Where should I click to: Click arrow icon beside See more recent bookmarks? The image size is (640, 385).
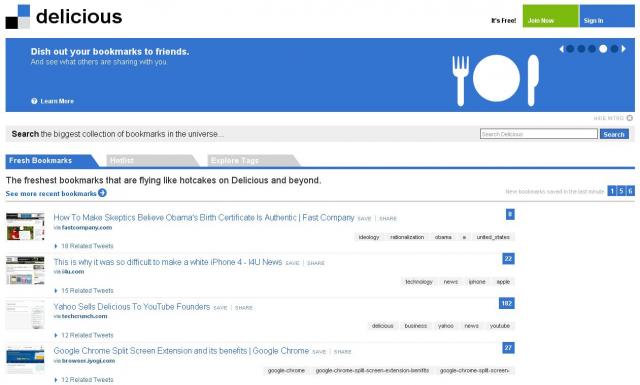[102, 193]
